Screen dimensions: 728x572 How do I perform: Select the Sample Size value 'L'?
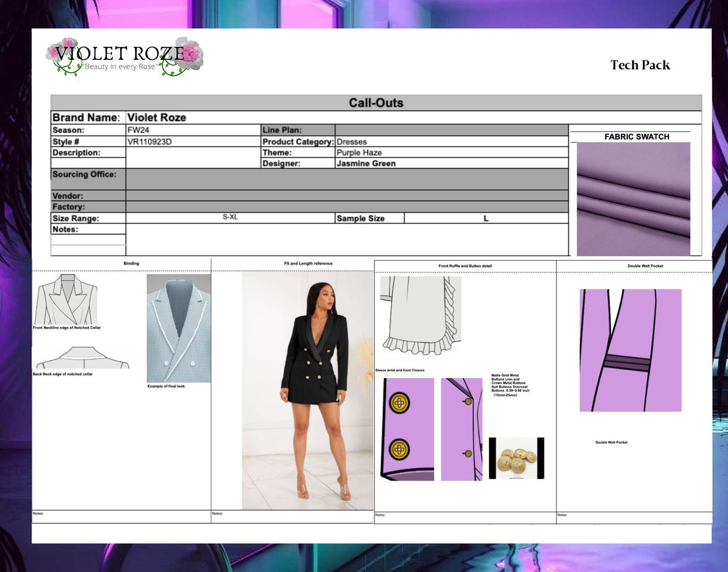[486, 218]
